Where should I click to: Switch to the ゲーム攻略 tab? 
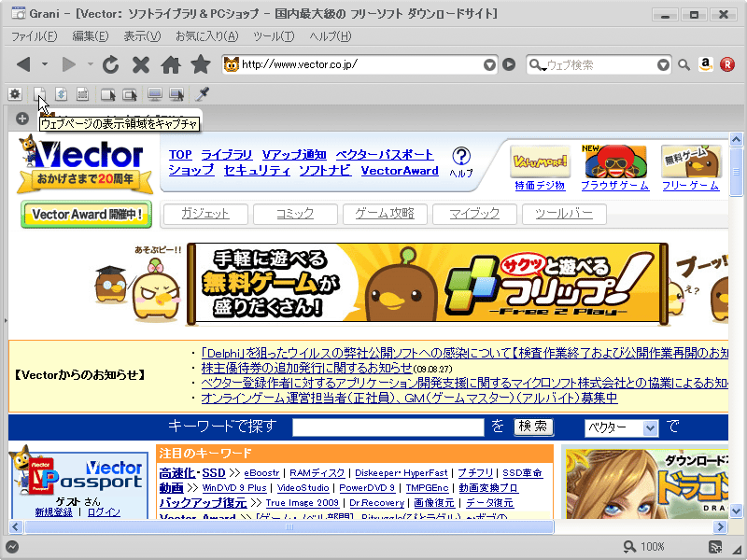pos(385,214)
